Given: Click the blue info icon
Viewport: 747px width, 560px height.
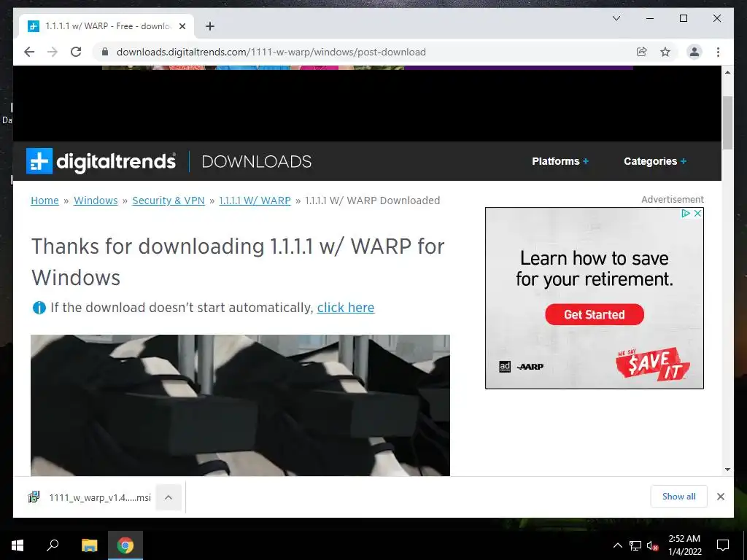Looking at the screenshot, I should tap(39, 308).
